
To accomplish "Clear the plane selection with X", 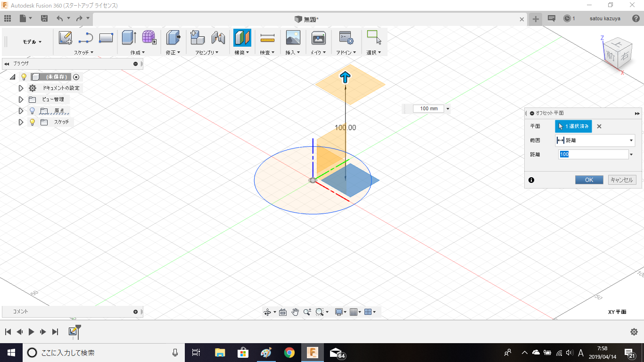I will (x=599, y=126).
